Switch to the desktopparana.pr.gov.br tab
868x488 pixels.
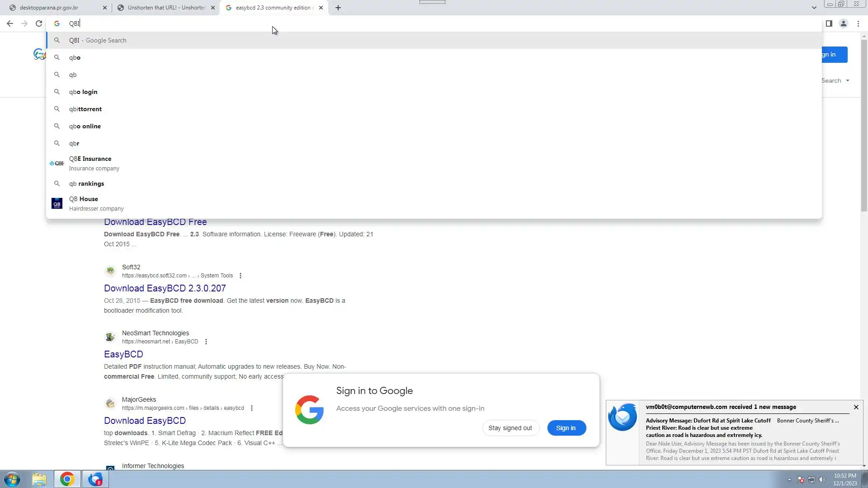[49, 8]
